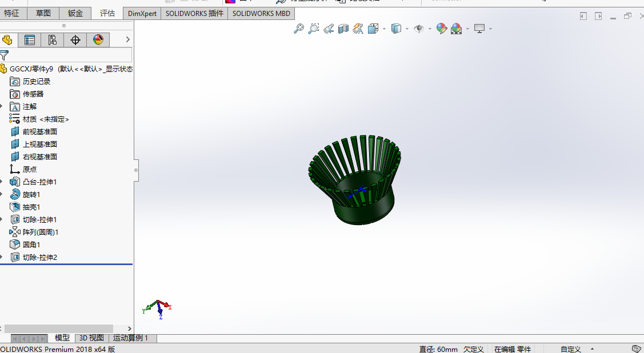
Task: Click the previous document window arrow button
Action: pyautogui.click(x=583, y=16)
